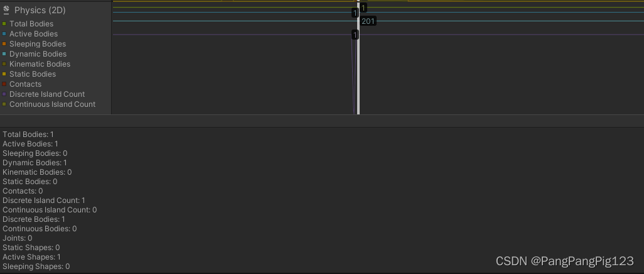Screen dimensions: 644x274
Task: Click the white frame marker line
Action: (x=358, y=58)
